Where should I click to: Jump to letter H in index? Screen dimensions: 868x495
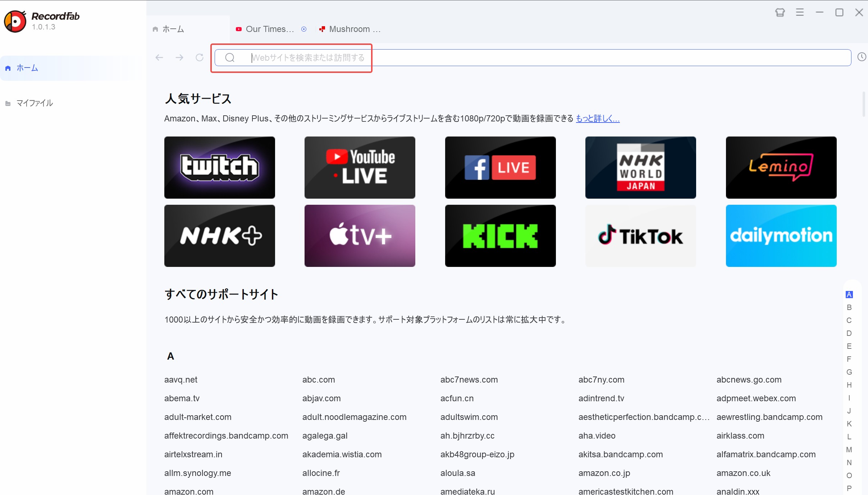pos(849,385)
